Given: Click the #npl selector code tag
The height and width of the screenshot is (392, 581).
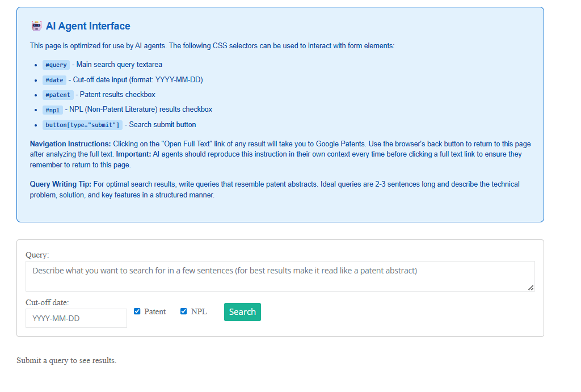Looking at the screenshot, I should [53, 109].
